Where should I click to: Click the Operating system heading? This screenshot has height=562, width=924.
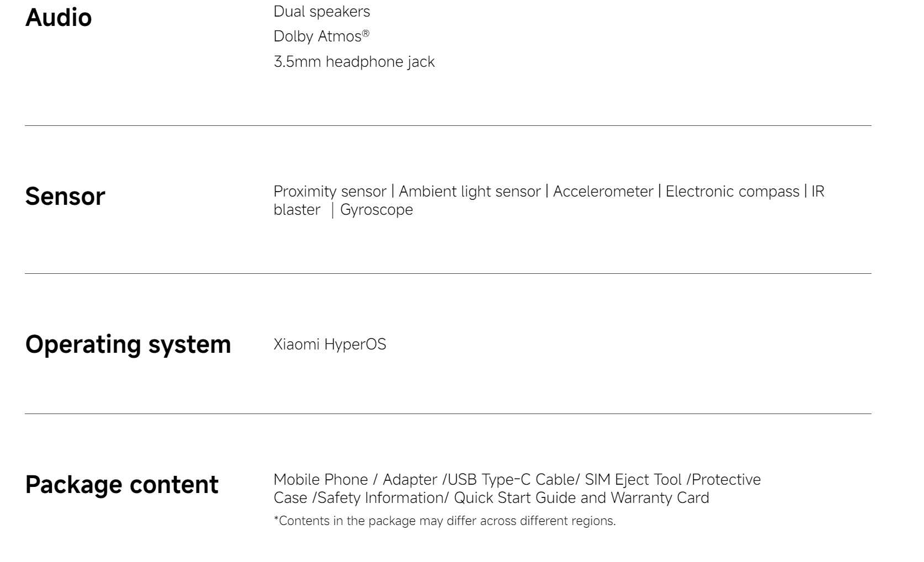click(128, 344)
